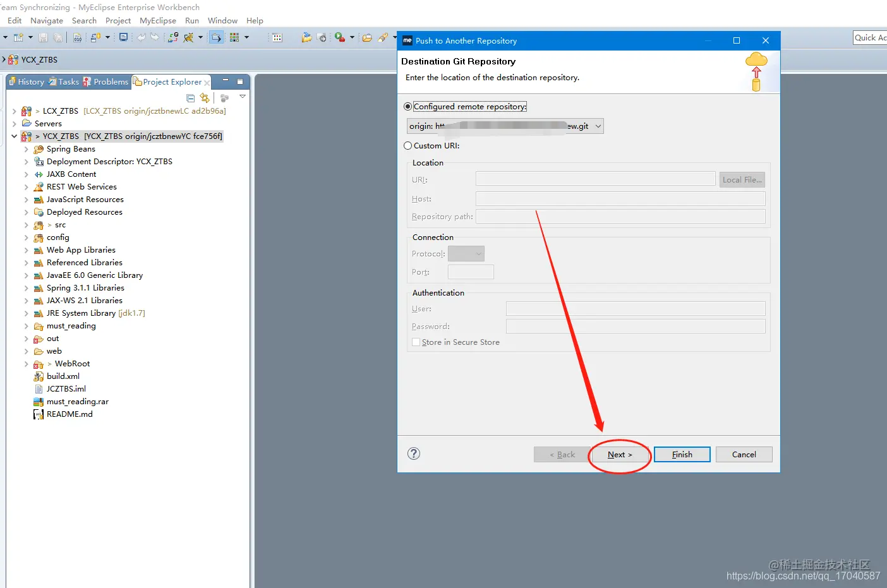Toggle Link with Editor in Project Explorer
Screen dimensions: 887x588
(x=205, y=98)
